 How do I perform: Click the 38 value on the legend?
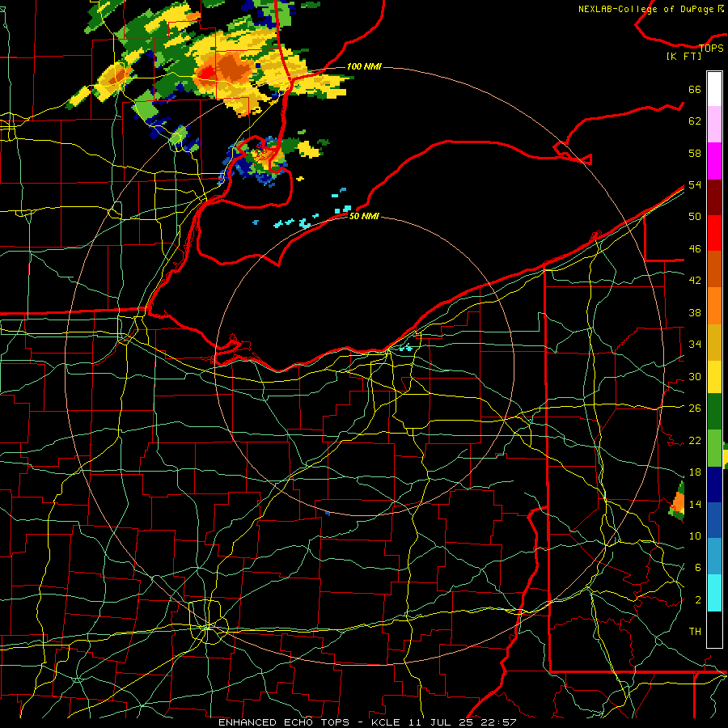(x=695, y=312)
